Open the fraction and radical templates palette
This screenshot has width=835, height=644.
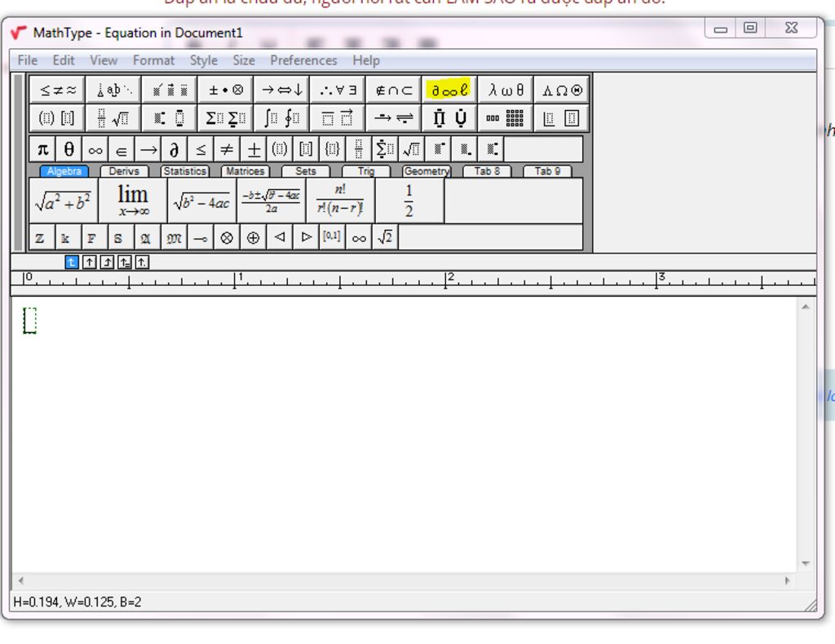coord(113,117)
